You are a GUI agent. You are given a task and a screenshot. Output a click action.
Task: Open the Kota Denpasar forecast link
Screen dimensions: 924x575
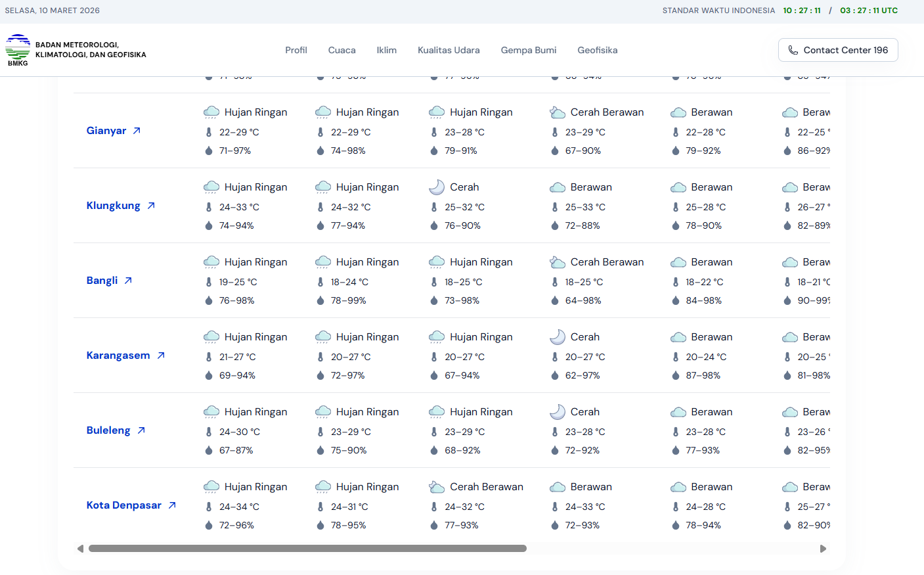(123, 505)
